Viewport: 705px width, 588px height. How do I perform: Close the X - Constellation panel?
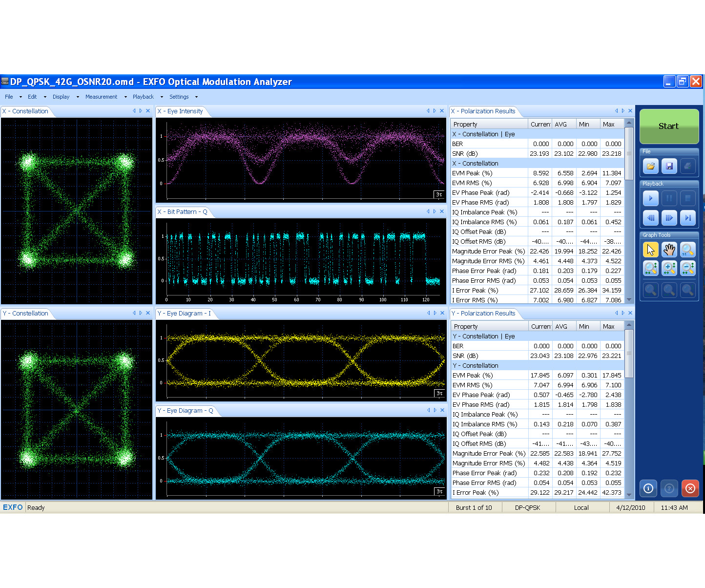[x=148, y=111]
